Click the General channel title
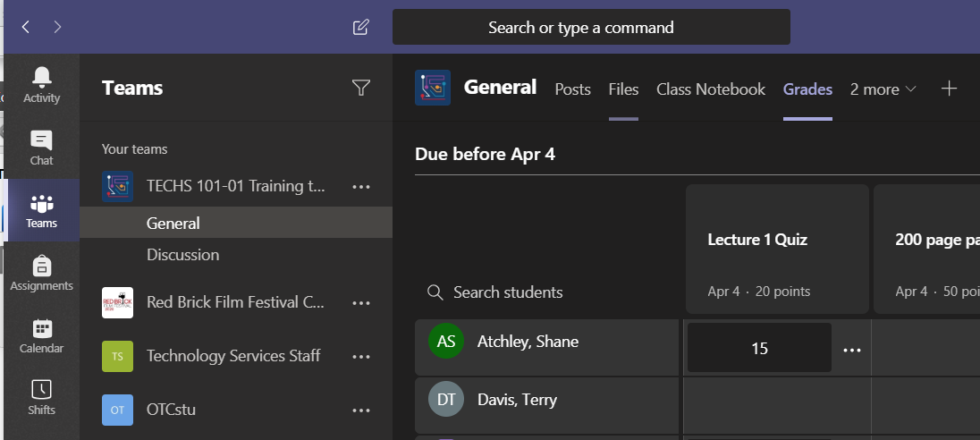This screenshot has width=980, height=440. (x=500, y=87)
